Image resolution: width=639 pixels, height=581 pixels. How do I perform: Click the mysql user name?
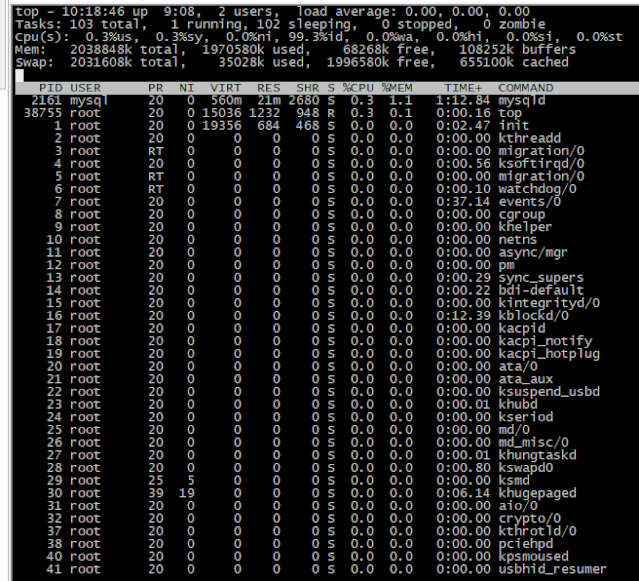pos(89,100)
